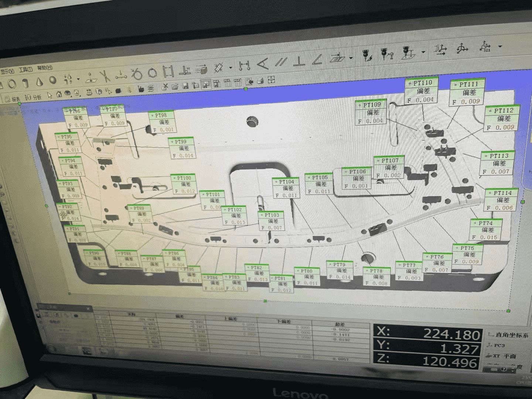532x399 pixels.
Task: Select the perpendicularity tolerance tool
Action: coord(299,61)
